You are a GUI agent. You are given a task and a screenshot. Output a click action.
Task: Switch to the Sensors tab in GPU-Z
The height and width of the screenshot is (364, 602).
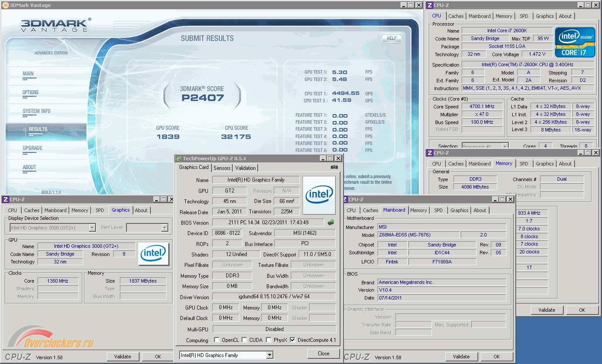point(222,168)
